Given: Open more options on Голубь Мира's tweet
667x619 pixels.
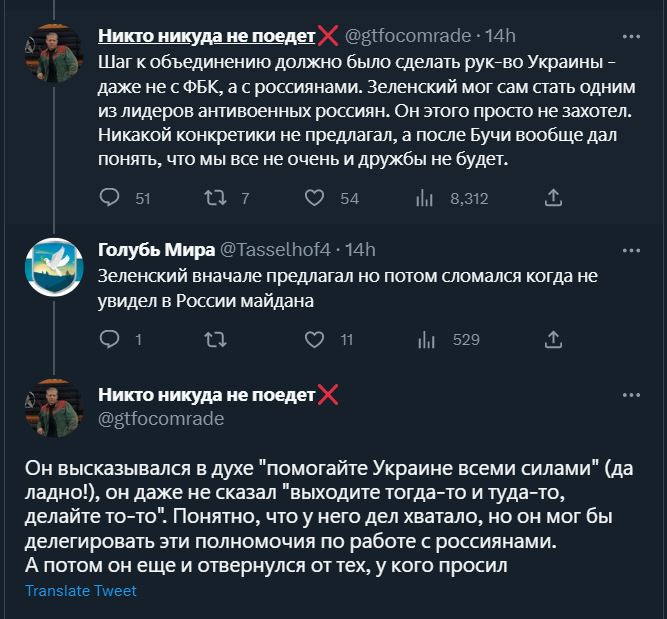Looking at the screenshot, I should pyautogui.click(x=631, y=249).
